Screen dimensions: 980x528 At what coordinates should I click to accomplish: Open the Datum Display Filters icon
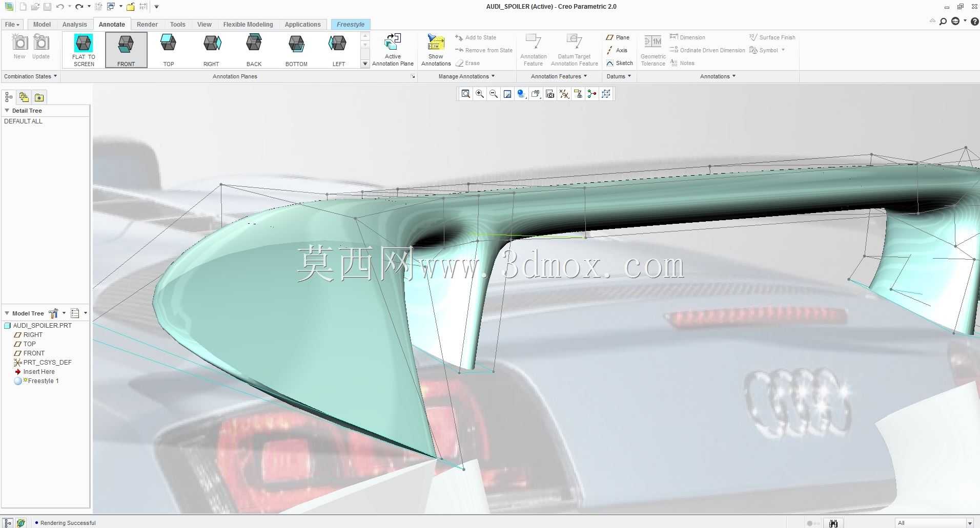point(564,94)
